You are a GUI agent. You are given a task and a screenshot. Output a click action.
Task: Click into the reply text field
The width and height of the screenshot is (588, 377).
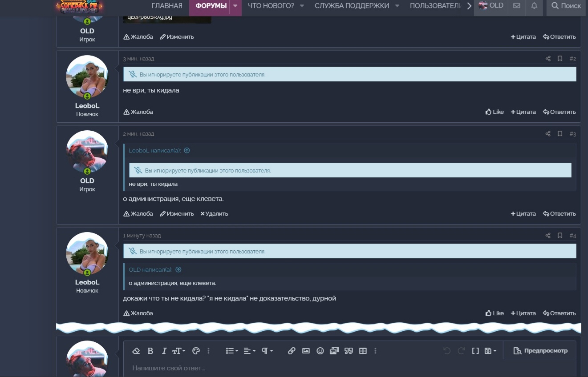[x=312, y=368]
